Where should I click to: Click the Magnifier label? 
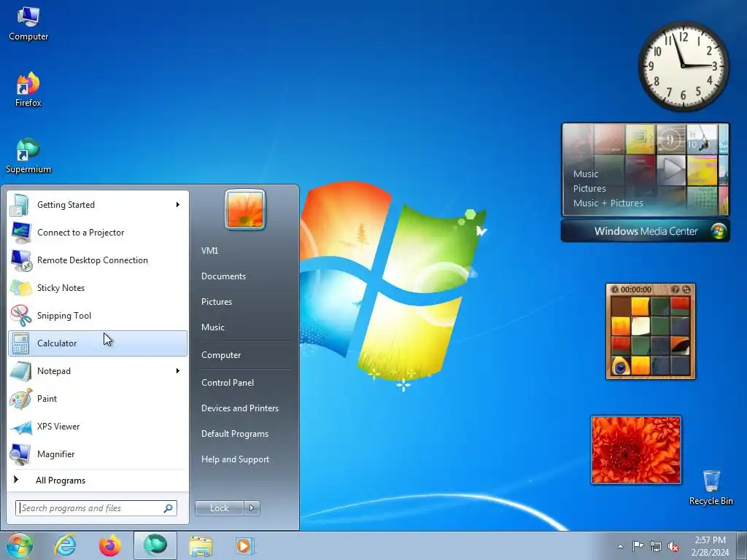[x=55, y=454]
